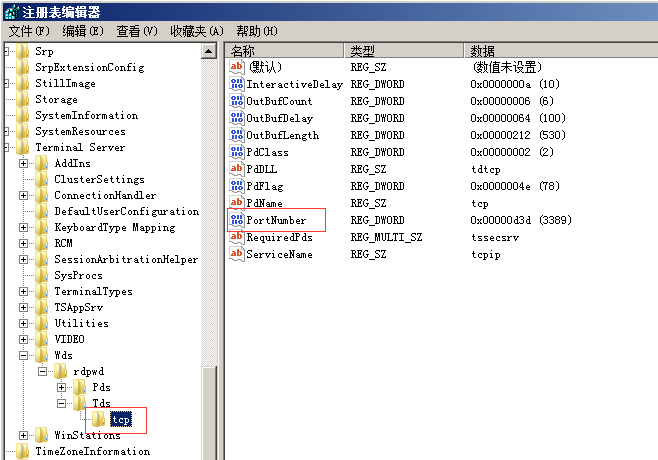Click the Registry Editor title bar icon
658x460 pixels.
pos(12,12)
